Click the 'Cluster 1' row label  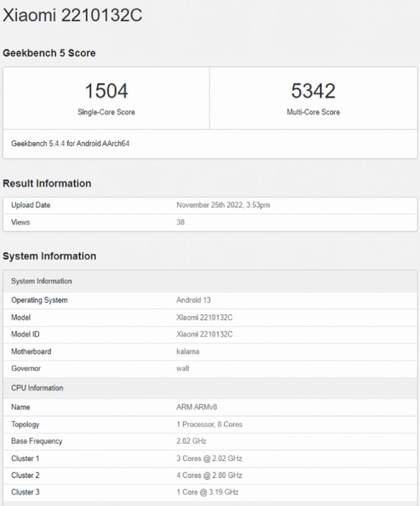(25, 458)
